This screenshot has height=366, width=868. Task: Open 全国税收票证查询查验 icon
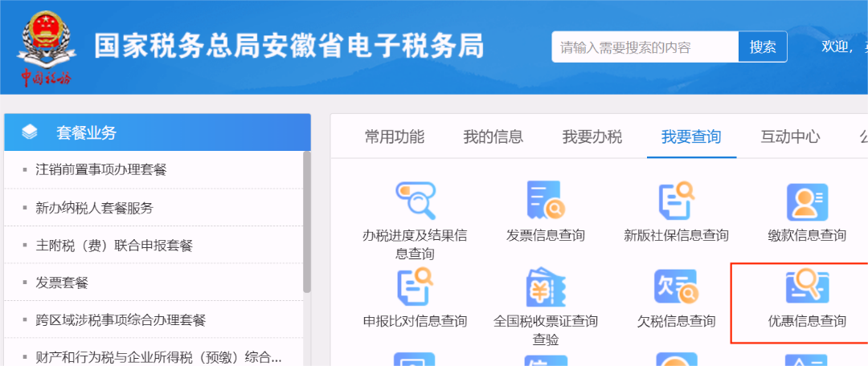coord(545,287)
